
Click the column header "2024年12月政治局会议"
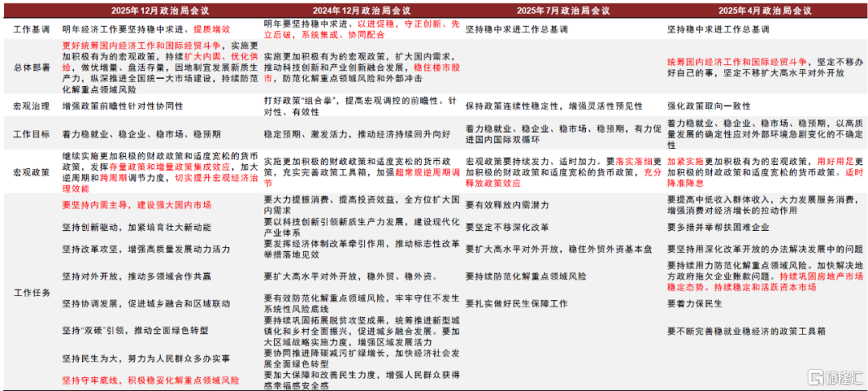click(x=362, y=10)
